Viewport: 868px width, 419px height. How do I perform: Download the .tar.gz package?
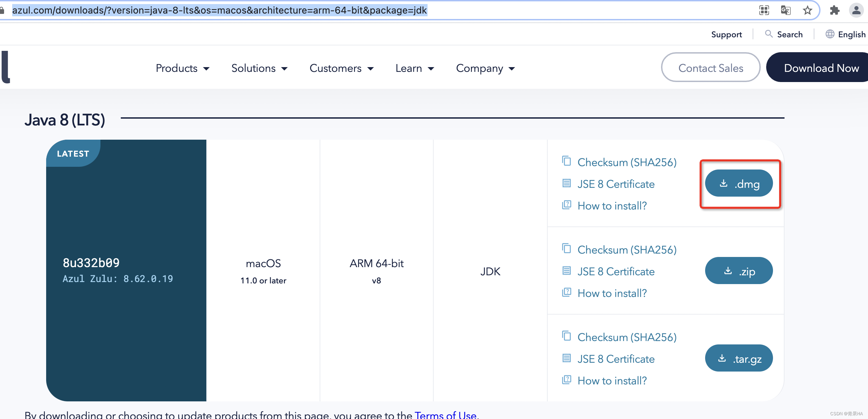coord(739,358)
